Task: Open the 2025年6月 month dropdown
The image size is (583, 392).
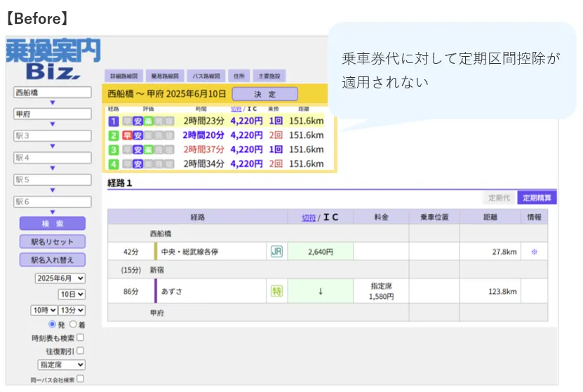Action: click(x=60, y=278)
